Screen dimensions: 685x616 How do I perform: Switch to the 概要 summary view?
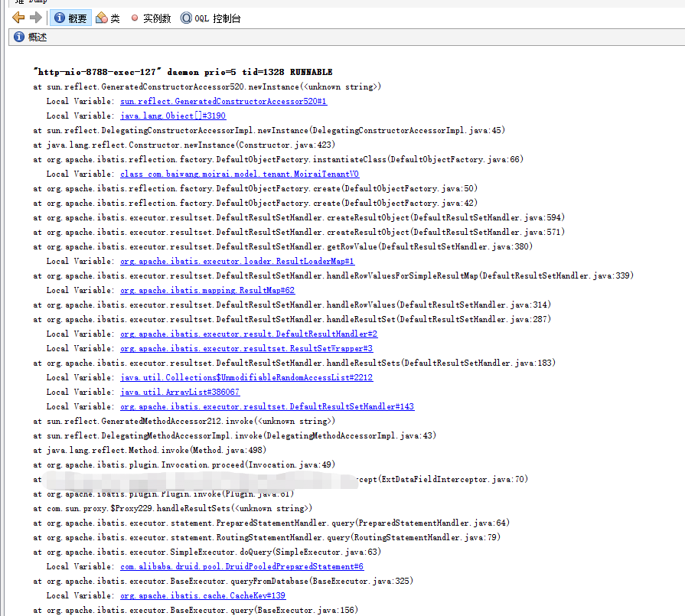pos(71,18)
